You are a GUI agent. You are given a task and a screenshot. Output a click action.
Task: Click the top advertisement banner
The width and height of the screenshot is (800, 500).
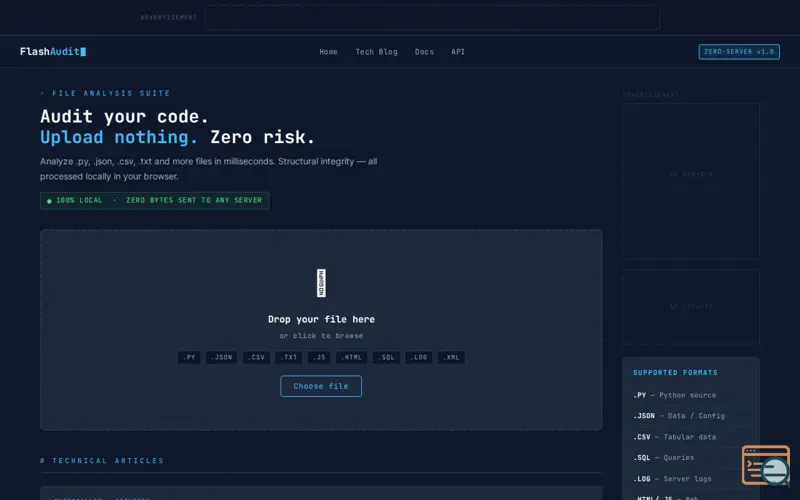432,17
